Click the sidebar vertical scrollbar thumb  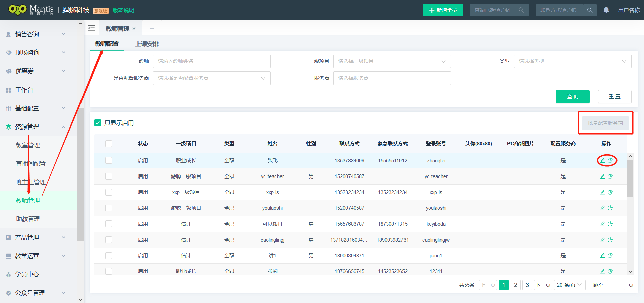pyautogui.click(x=80, y=174)
